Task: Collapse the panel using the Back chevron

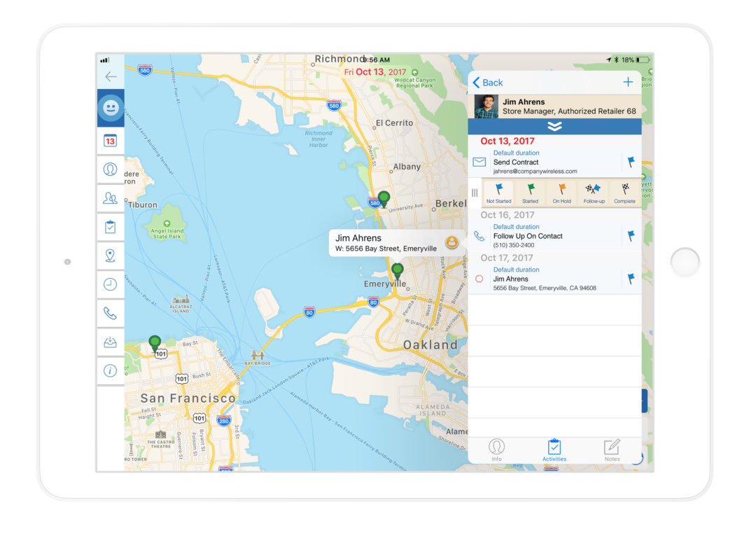Action: [486, 82]
